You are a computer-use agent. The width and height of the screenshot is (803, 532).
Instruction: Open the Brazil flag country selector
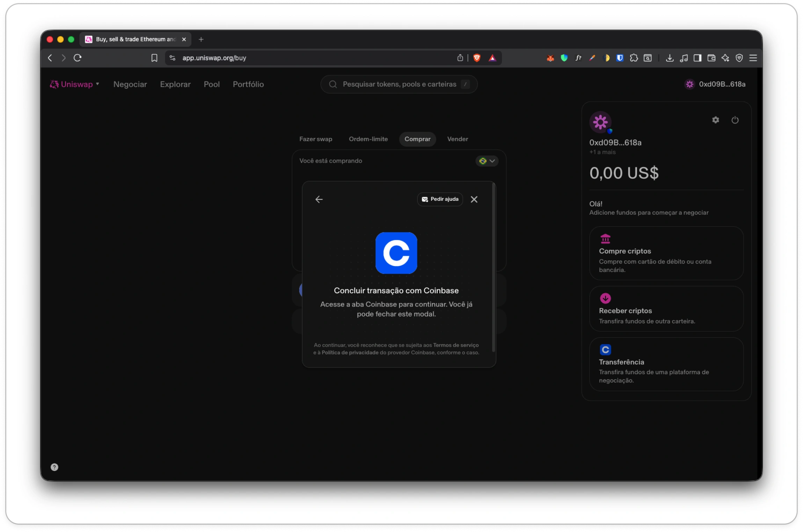click(x=487, y=161)
